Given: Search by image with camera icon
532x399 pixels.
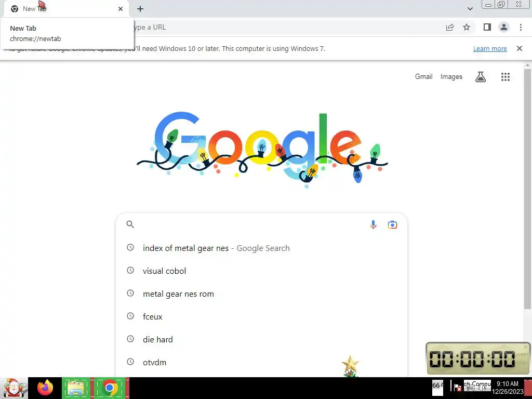Looking at the screenshot, I should (x=392, y=224).
